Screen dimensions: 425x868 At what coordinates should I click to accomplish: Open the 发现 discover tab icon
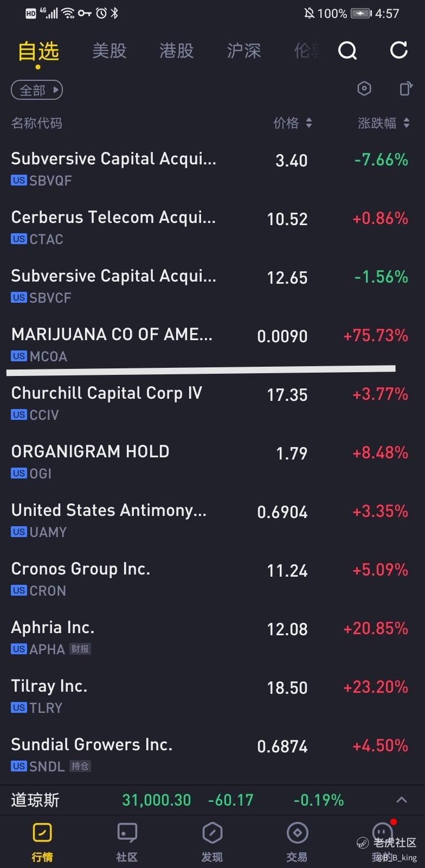[212, 841]
